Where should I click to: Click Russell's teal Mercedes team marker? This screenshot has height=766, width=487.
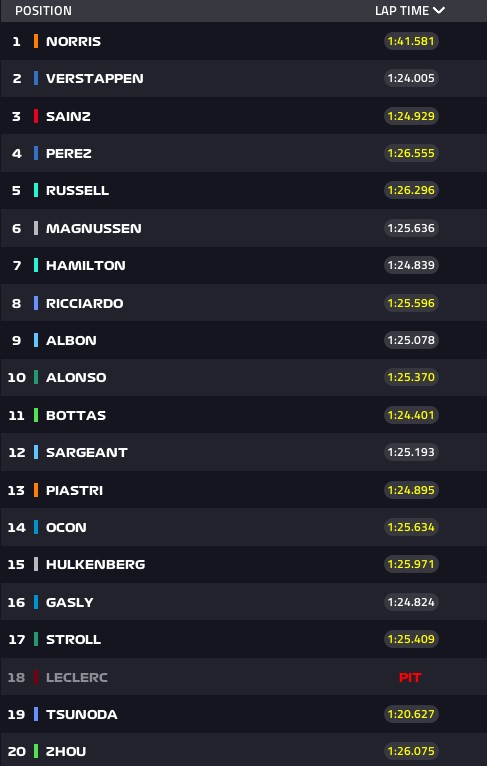coord(36,190)
